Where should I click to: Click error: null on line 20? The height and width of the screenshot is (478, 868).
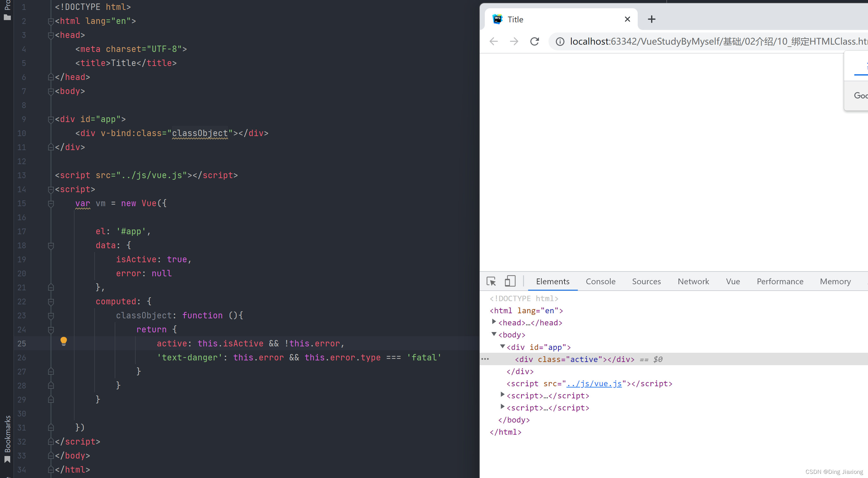(x=144, y=273)
